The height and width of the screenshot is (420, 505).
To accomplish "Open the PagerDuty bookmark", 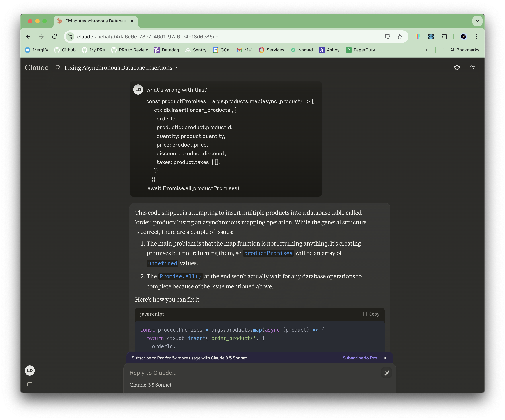I will (360, 50).
